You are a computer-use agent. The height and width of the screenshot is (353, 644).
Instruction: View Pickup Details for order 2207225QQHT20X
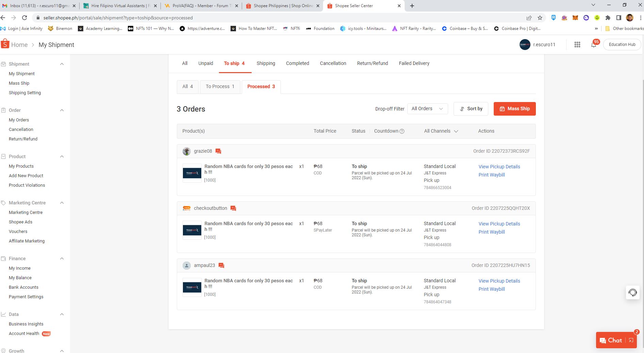(499, 224)
